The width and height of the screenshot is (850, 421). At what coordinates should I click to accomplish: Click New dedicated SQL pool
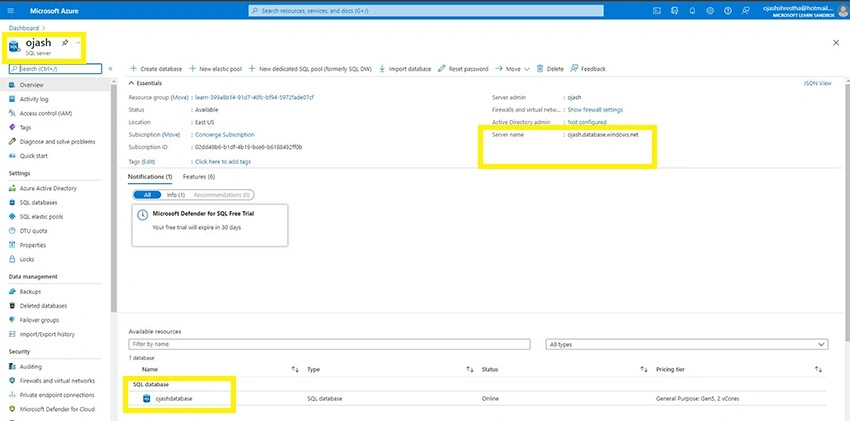pyautogui.click(x=311, y=69)
